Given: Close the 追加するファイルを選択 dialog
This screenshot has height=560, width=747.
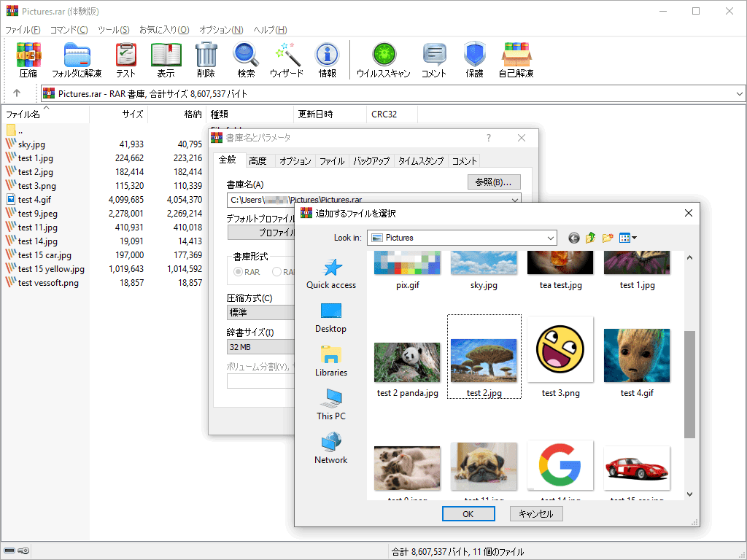Looking at the screenshot, I should click(x=689, y=213).
